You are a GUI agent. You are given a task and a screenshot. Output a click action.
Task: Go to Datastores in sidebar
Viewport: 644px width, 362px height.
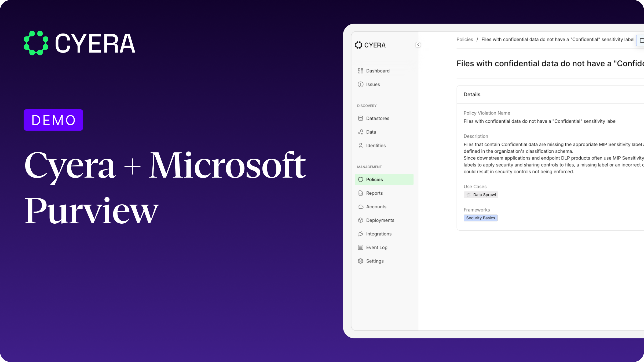pyautogui.click(x=384, y=119)
